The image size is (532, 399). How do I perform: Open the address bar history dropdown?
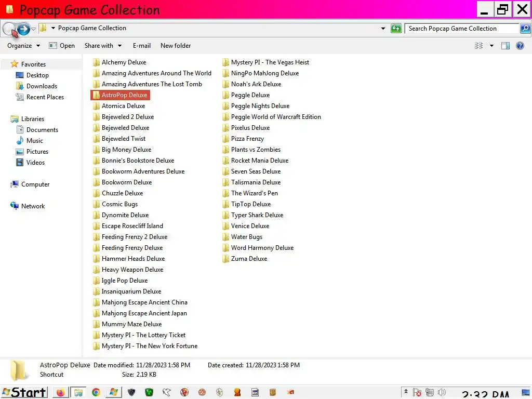[383, 29]
